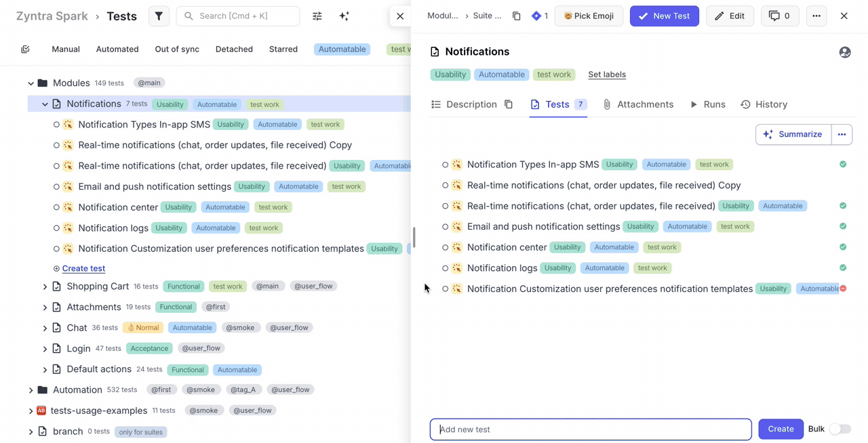868x443 pixels.
Task: Click the user avatar icon by Notifications
Action: 845,52
